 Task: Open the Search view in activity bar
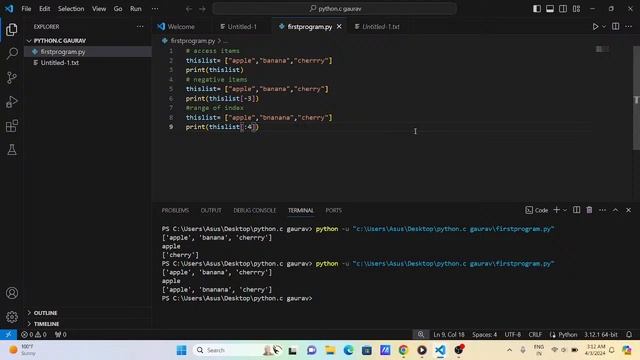pyautogui.click(x=12, y=53)
